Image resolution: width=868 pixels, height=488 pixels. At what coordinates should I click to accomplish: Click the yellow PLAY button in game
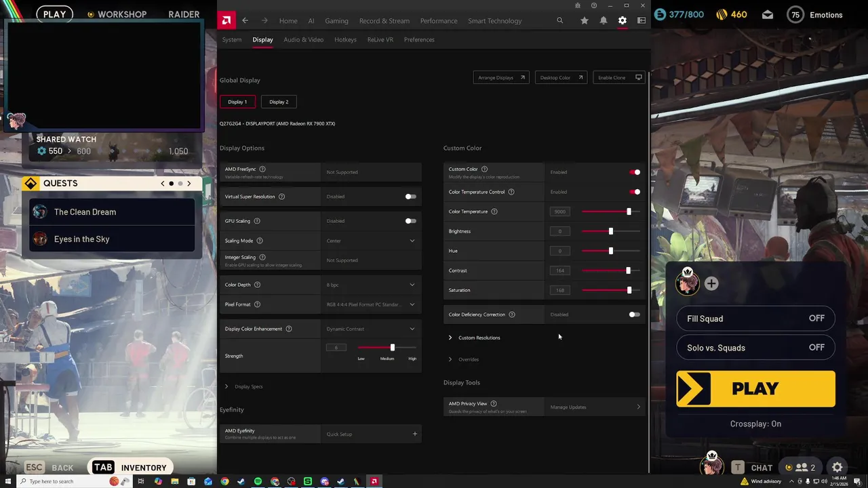(x=755, y=389)
